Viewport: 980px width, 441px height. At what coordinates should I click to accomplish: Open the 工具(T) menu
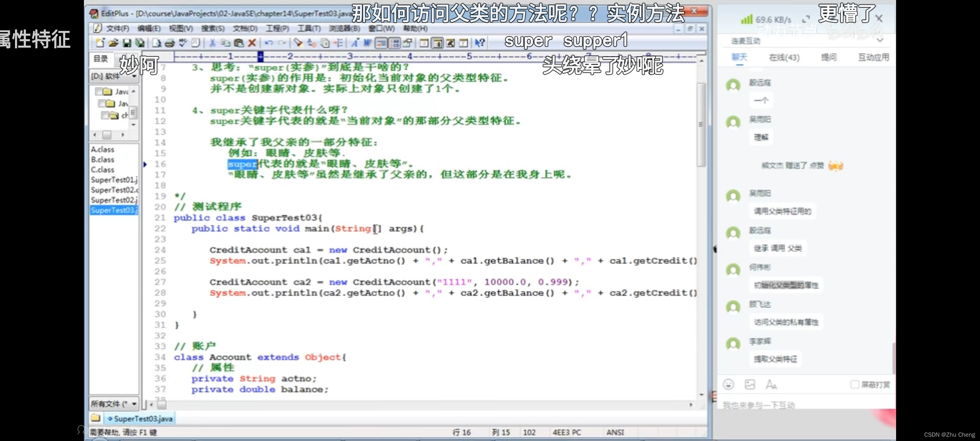pyautogui.click(x=309, y=28)
